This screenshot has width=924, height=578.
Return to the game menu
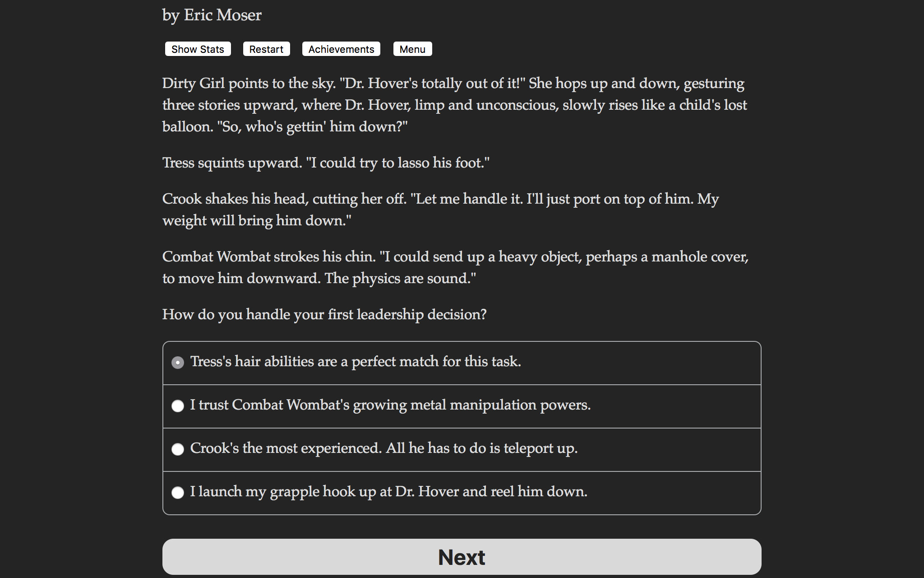coord(412,49)
